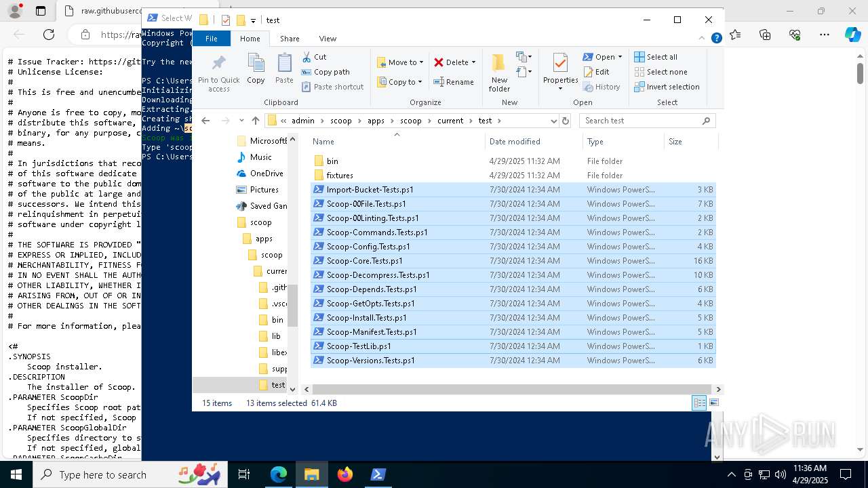Select the bin folder in file list
868x488 pixels.
(513, 161)
